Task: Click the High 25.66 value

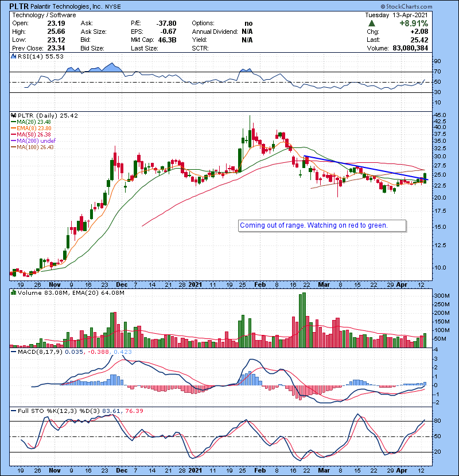Action: tap(56, 32)
